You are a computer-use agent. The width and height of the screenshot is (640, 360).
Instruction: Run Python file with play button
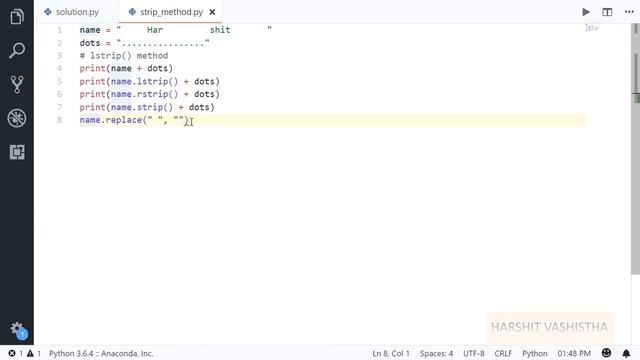[586, 12]
